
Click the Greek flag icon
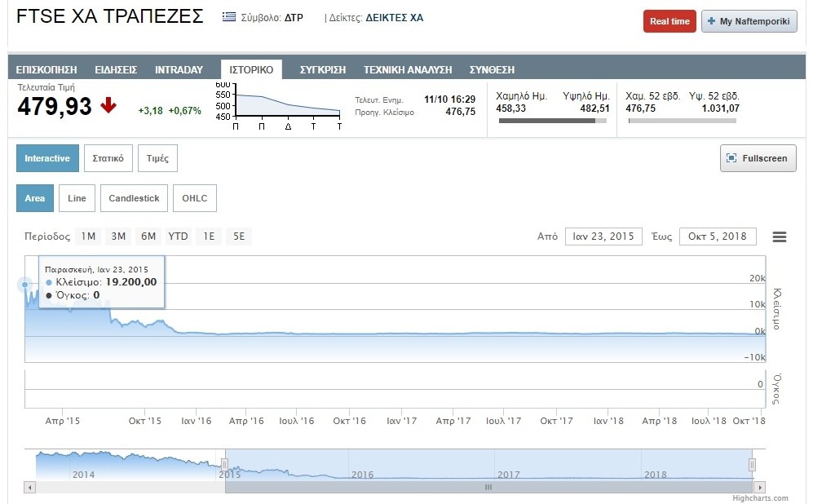(229, 17)
